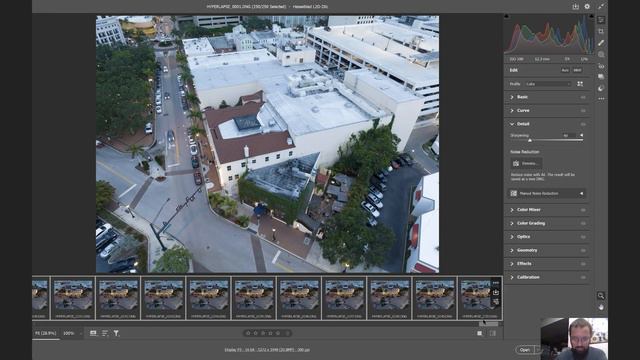This screenshot has height=360, width=640.
Task: Switch to single view icon
Action: click(480, 333)
